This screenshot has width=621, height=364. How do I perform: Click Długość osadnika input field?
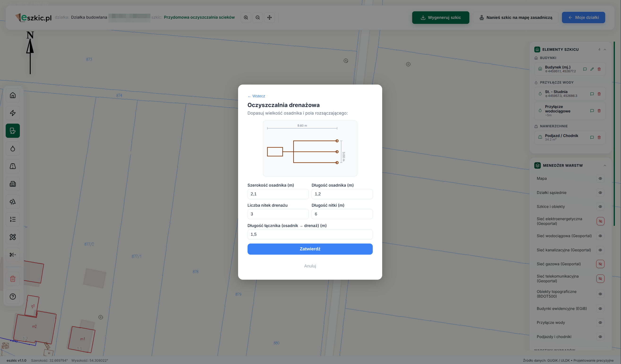pyautogui.click(x=342, y=194)
